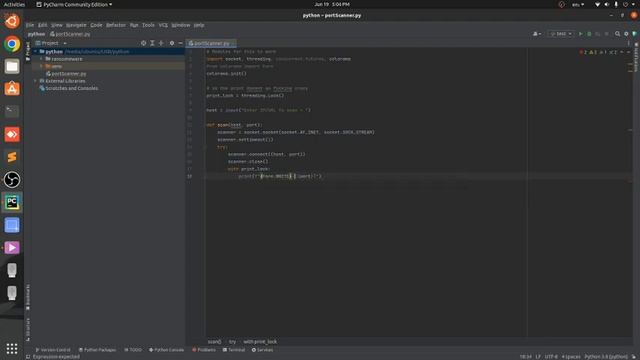Click the UTF-8 encoding status widget
The image size is (640, 360).
(x=551, y=357)
